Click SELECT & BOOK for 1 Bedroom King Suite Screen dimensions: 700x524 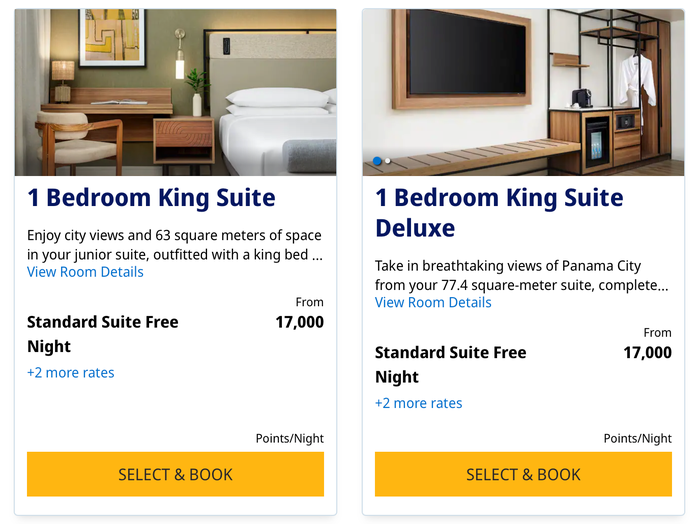(x=175, y=474)
